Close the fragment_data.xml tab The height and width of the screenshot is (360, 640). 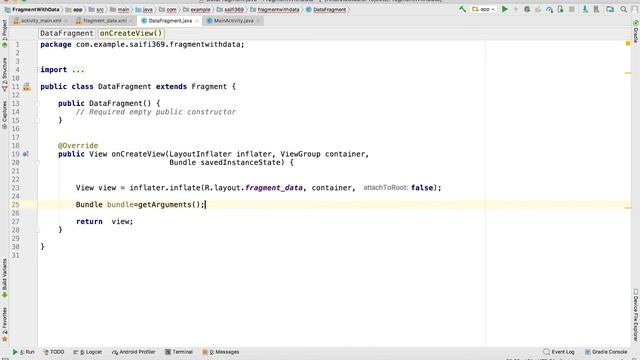(x=131, y=21)
